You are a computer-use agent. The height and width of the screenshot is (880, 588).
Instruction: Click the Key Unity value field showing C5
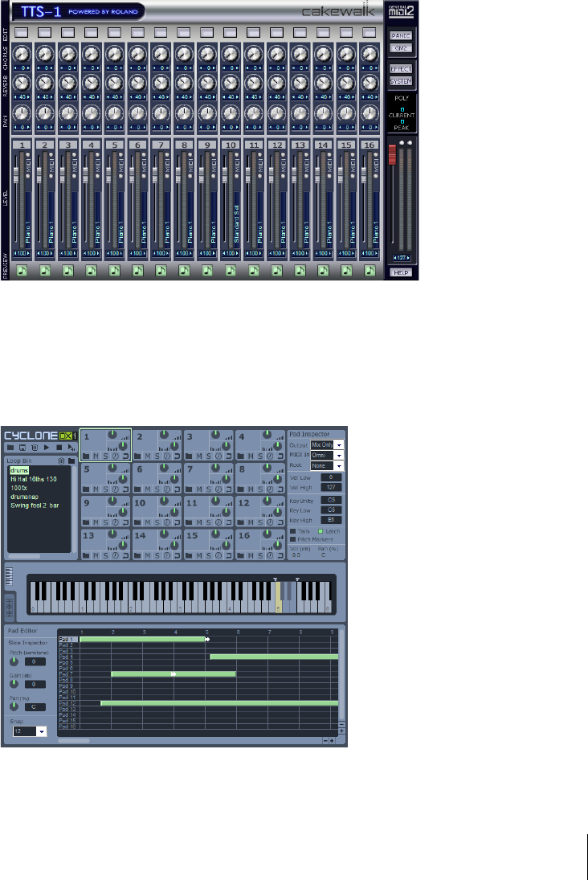[331, 500]
